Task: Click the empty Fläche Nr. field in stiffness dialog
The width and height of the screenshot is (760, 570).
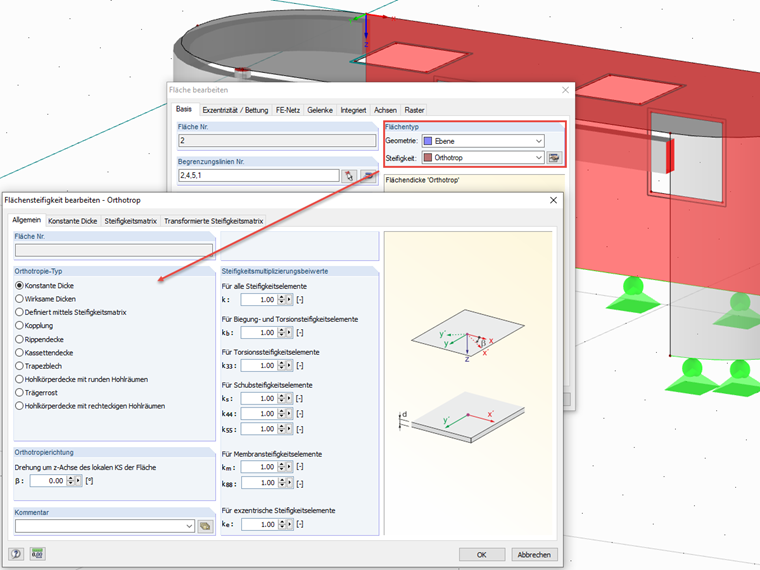Action: [x=114, y=250]
